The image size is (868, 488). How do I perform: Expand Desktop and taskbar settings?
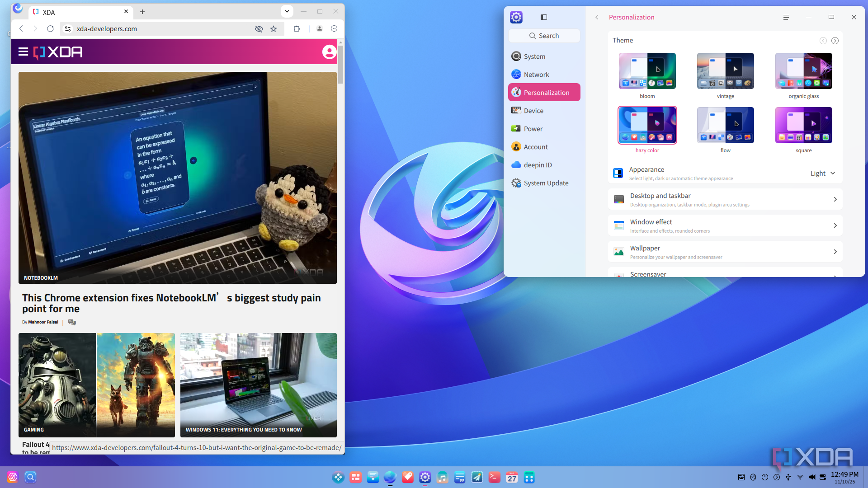tap(725, 199)
